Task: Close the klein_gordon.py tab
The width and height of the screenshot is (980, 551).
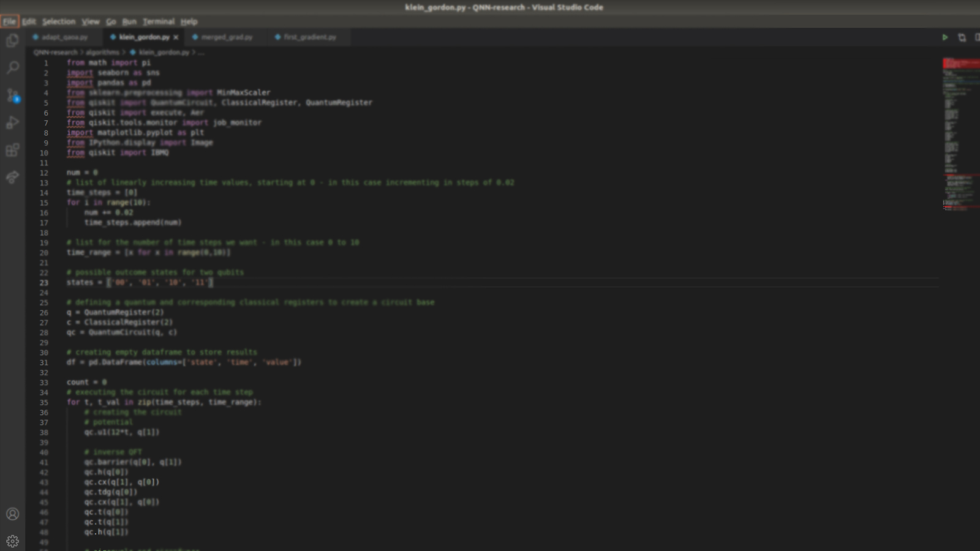Action: click(176, 37)
